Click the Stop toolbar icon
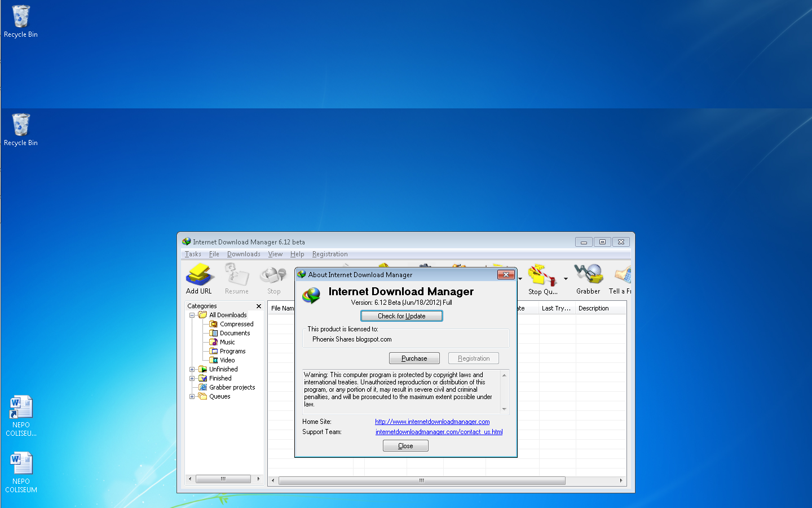812x508 pixels. [x=273, y=275]
